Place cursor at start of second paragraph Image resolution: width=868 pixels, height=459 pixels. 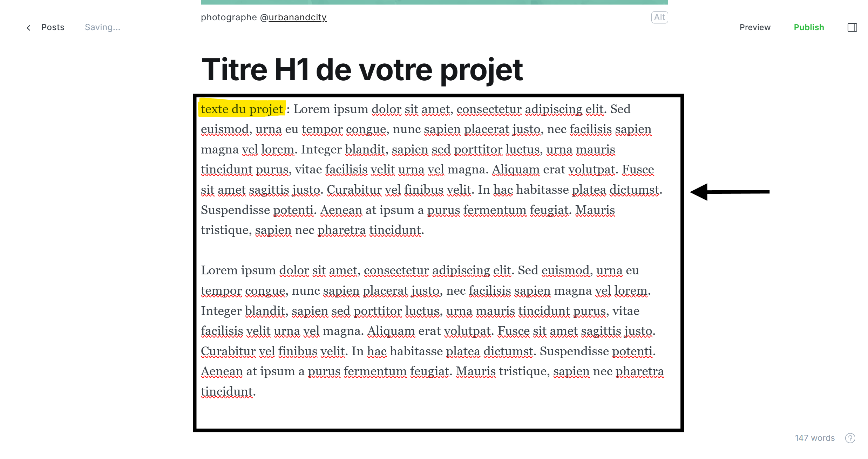pyautogui.click(x=202, y=270)
